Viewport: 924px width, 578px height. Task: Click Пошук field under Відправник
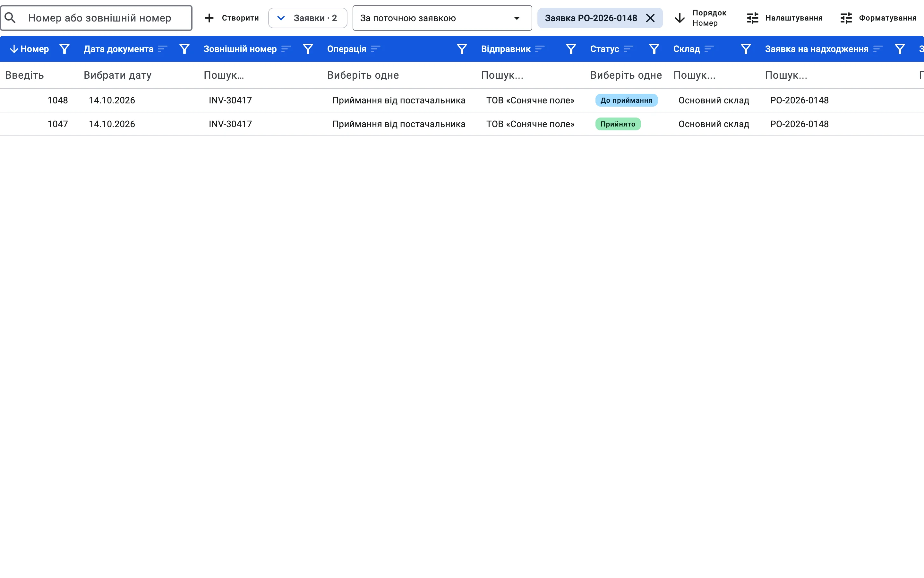pyautogui.click(x=530, y=75)
